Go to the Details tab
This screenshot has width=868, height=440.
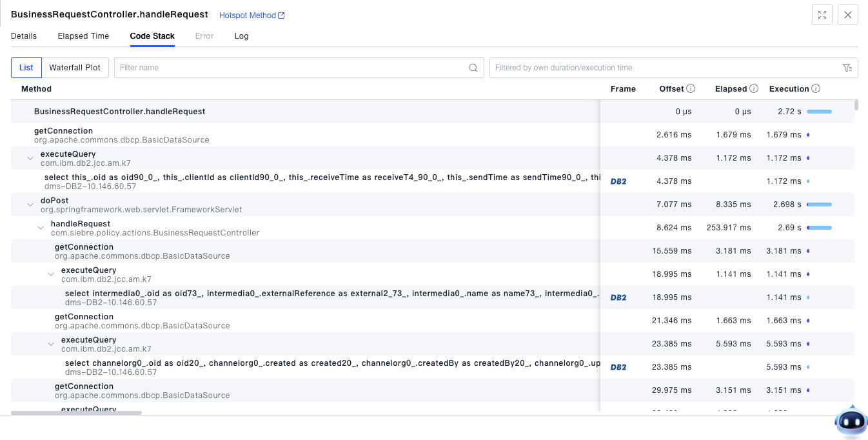[24, 36]
